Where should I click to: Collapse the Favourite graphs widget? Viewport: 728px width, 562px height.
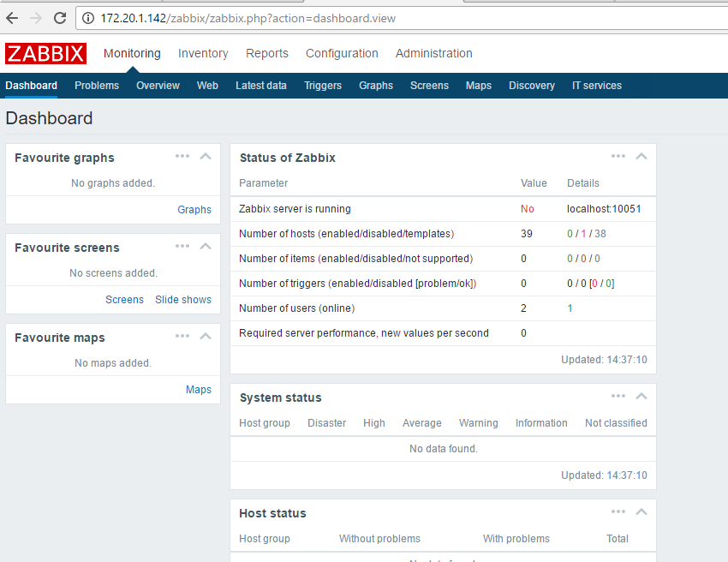(206, 156)
